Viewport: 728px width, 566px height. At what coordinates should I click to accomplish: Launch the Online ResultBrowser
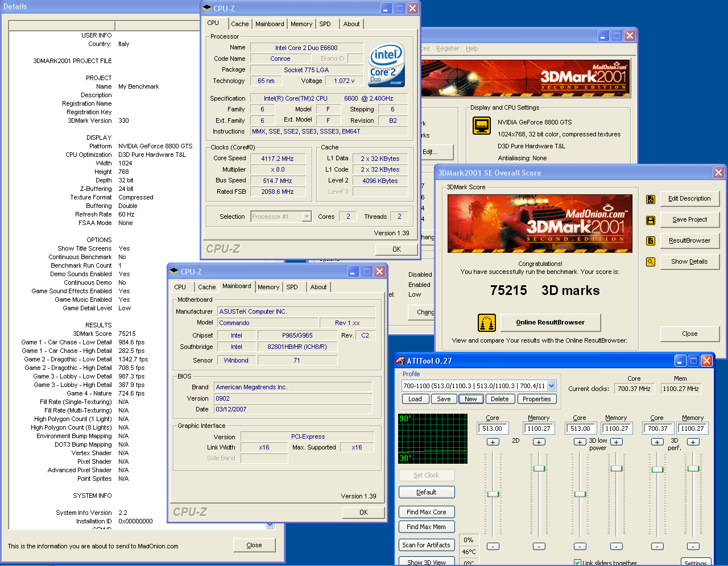(x=551, y=323)
